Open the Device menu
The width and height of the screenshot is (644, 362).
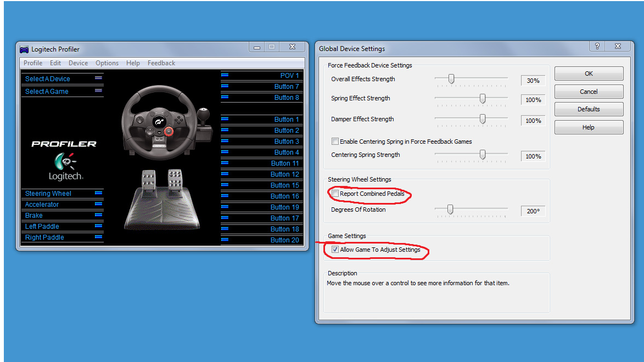pos(78,63)
